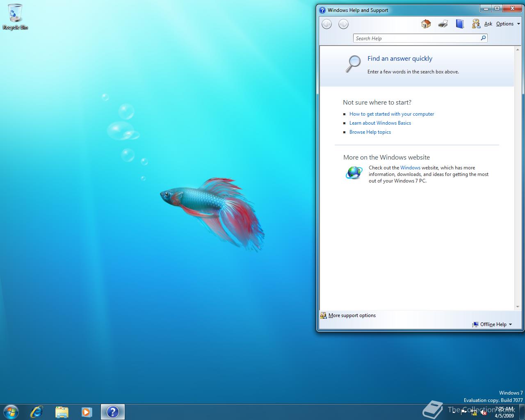Click the magnifier search button in Search Help

click(x=483, y=38)
